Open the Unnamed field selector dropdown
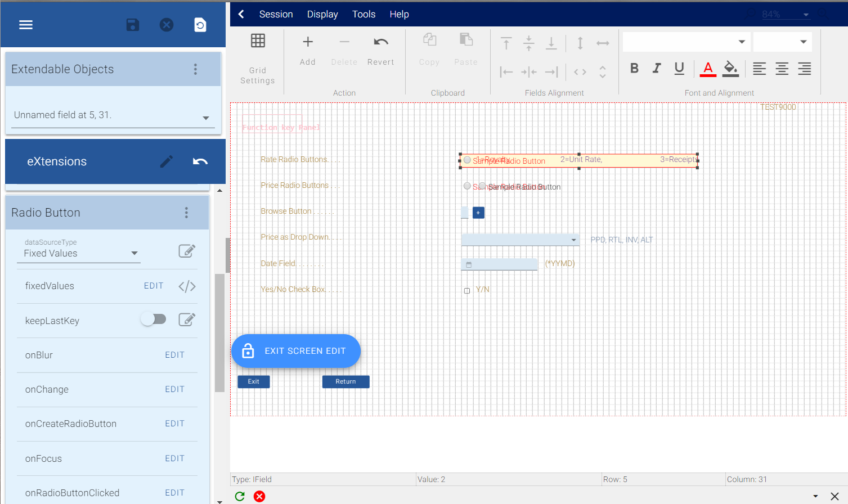Screen dimensions: 848x504 205,118
